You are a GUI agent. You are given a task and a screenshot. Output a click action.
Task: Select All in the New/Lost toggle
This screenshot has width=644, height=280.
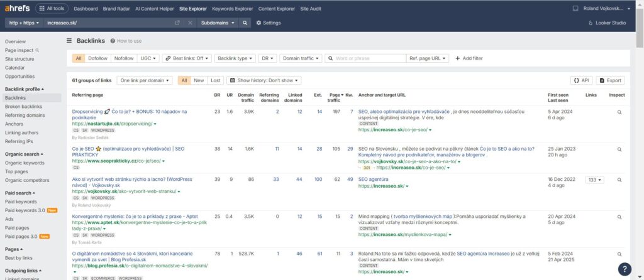tap(184, 80)
